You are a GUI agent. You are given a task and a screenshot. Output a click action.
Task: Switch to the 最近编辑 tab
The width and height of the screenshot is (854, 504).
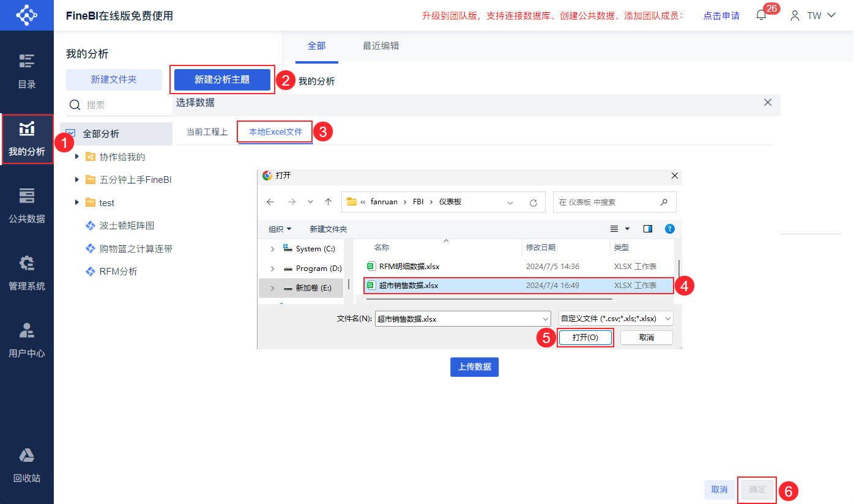[381, 46]
